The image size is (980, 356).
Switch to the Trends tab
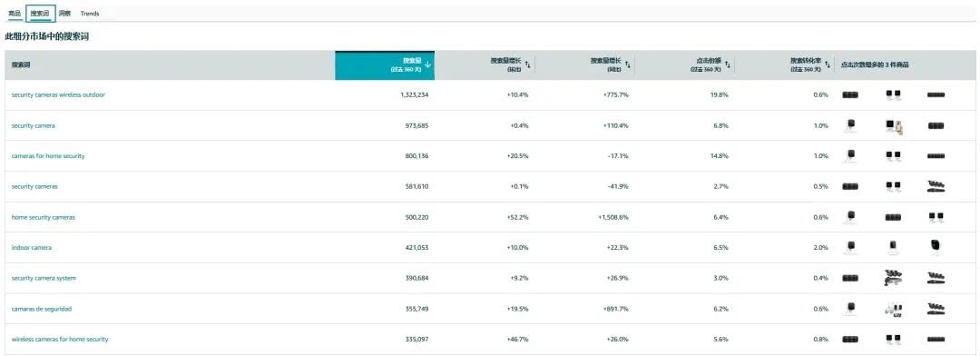[x=89, y=13]
